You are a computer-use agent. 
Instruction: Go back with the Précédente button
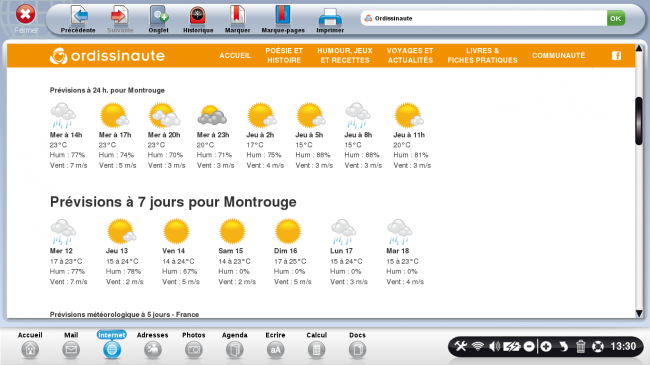point(78,19)
